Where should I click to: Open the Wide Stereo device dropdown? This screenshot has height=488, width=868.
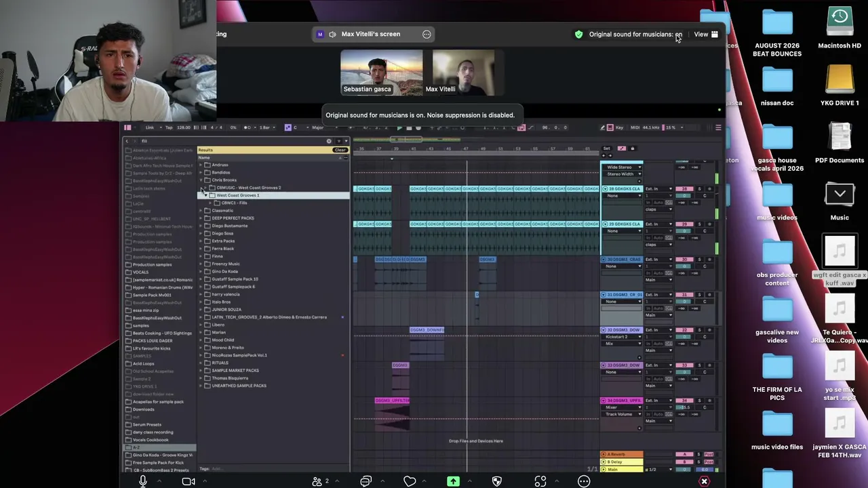[x=623, y=167]
